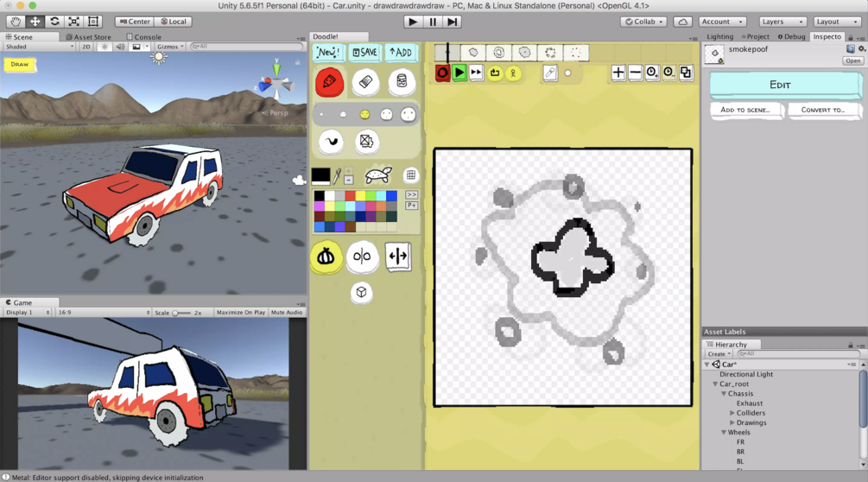Click the clock minus frame duration button
This screenshot has height=482, width=868.
click(669, 73)
